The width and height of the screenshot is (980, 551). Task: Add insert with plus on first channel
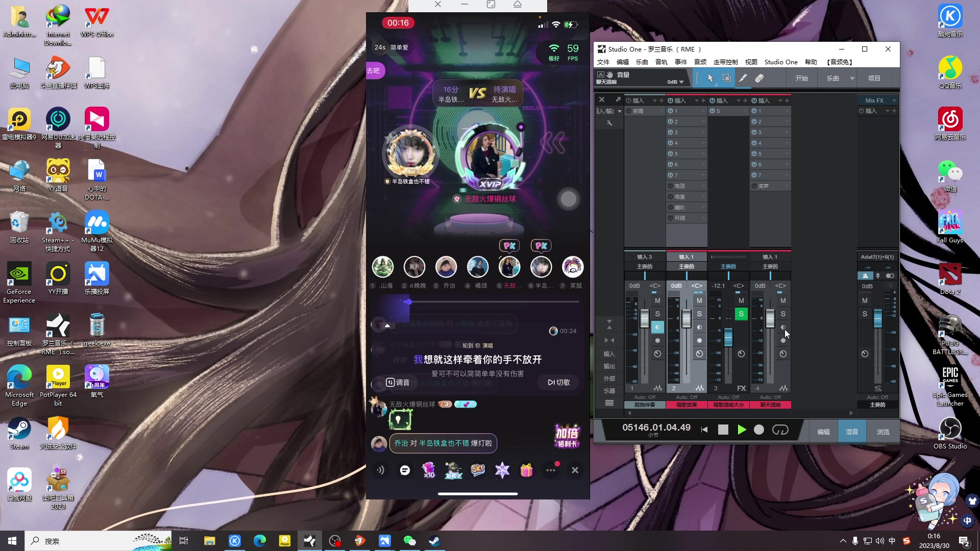[661, 101]
